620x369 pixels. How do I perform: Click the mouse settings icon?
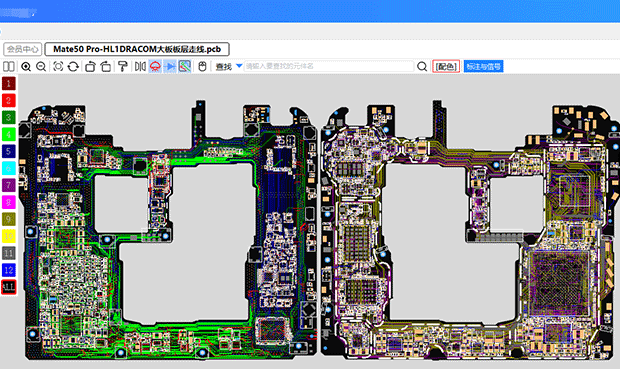(x=202, y=66)
